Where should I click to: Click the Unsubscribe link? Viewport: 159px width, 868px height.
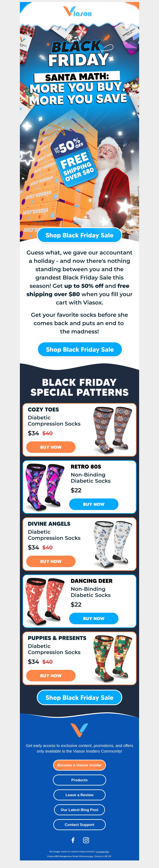pyautogui.click(x=102, y=852)
